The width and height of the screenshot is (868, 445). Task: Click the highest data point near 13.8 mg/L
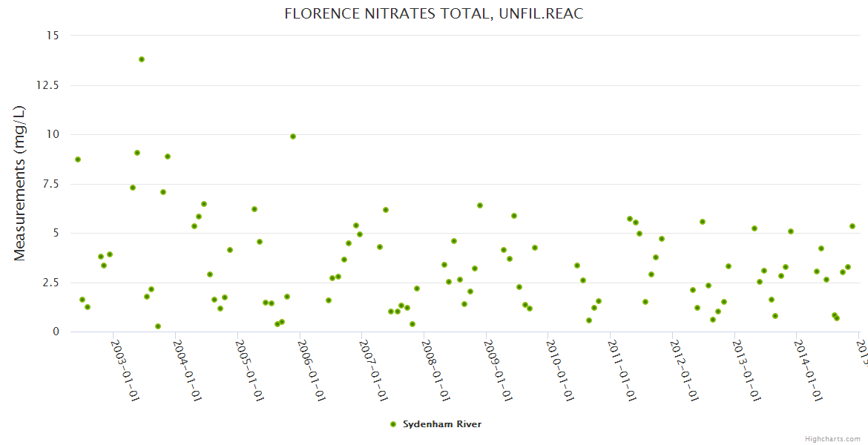tap(142, 59)
